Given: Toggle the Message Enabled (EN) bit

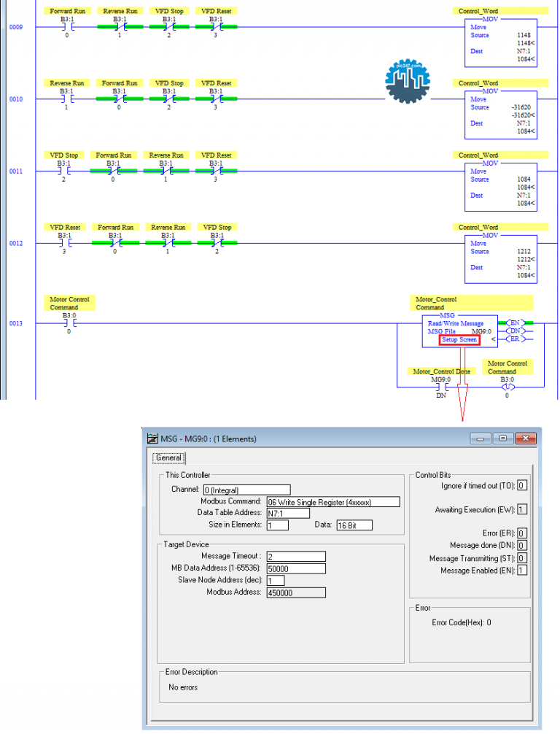Looking at the screenshot, I should (x=522, y=570).
